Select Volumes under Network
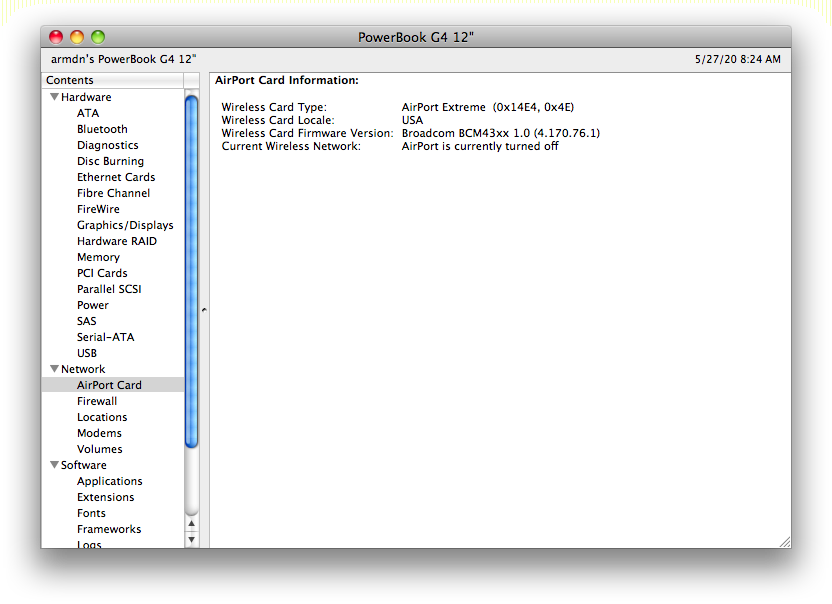 coord(100,449)
